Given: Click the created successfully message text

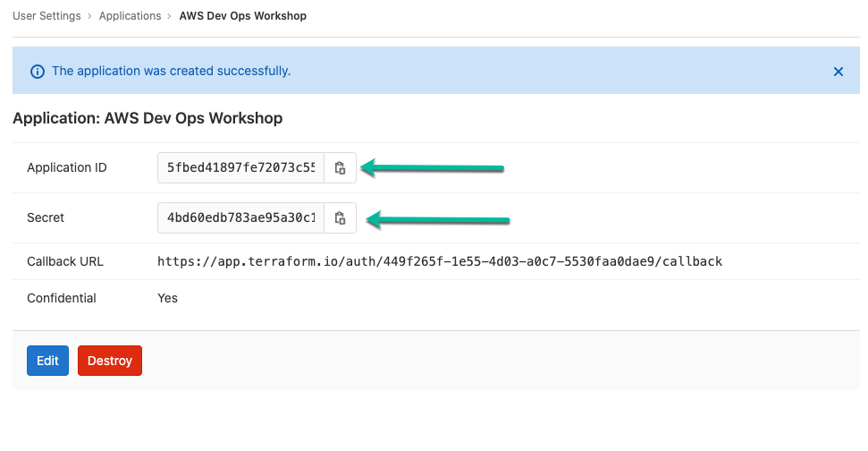Looking at the screenshot, I should pyautogui.click(x=171, y=71).
